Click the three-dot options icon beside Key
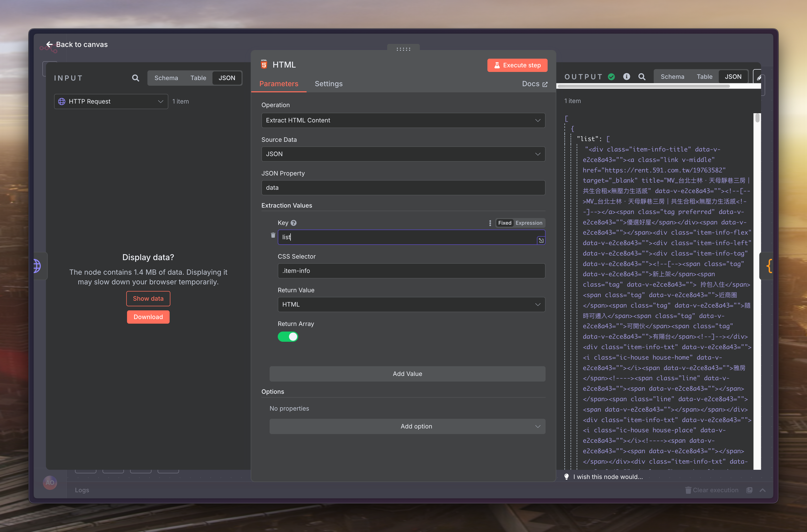Viewport: 807px width, 532px height. [x=490, y=223]
